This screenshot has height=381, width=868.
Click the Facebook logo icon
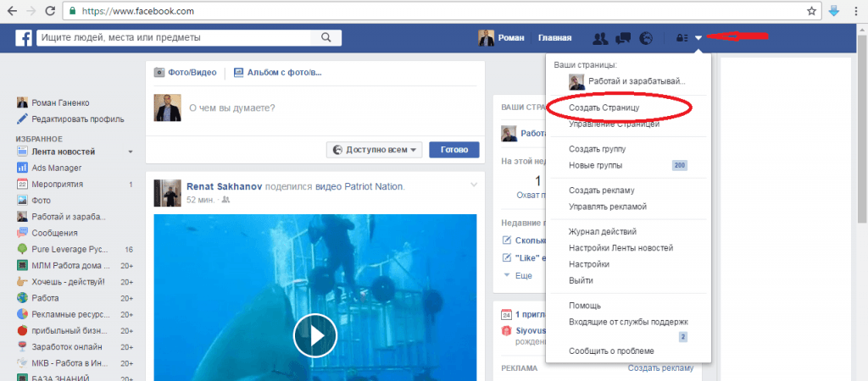[23, 37]
